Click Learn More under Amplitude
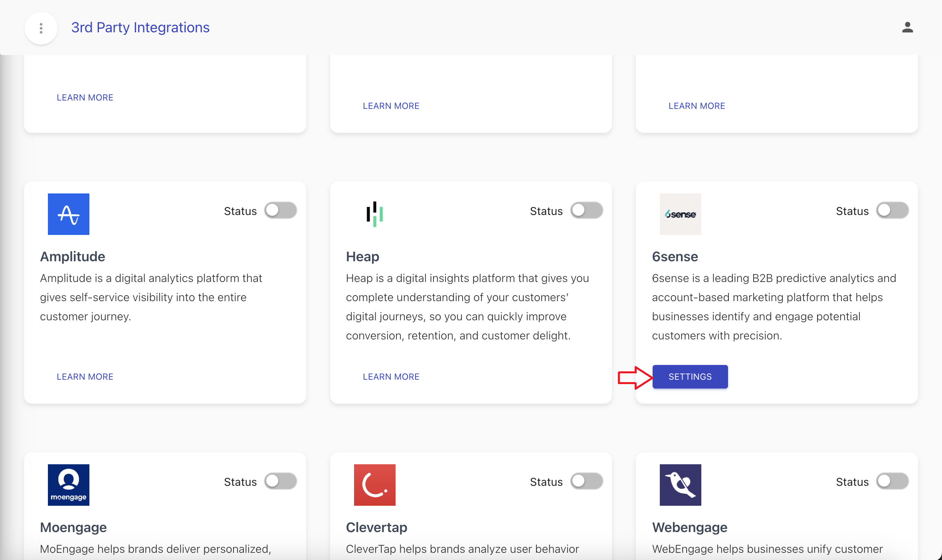This screenshot has height=560, width=942. 85,377
